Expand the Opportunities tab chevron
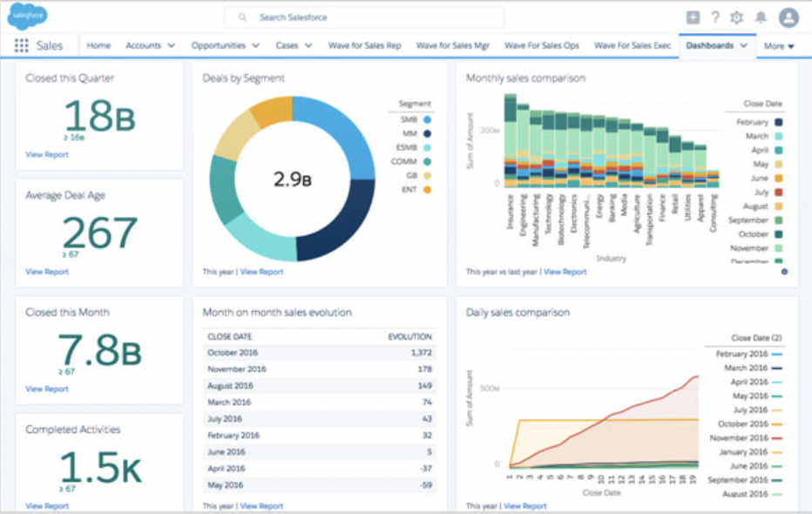Viewport: 812px width, 514px height. pyautogui.click(x=256, y=45)
